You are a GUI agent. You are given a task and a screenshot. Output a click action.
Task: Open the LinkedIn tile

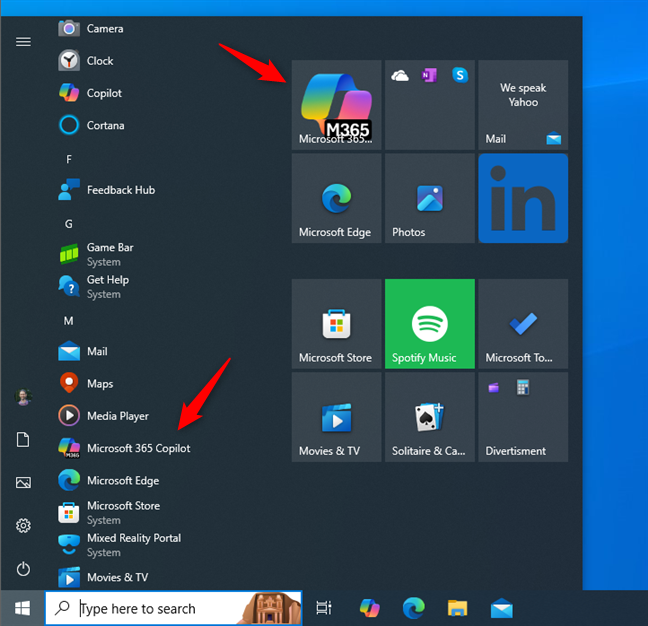pyautogui.click(x=523, y=198)
